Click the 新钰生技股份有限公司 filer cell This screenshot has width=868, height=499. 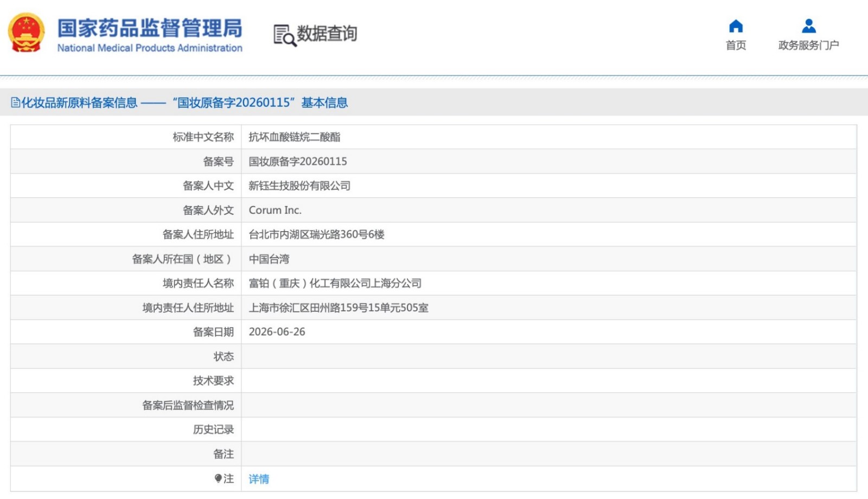coord(549,186)
